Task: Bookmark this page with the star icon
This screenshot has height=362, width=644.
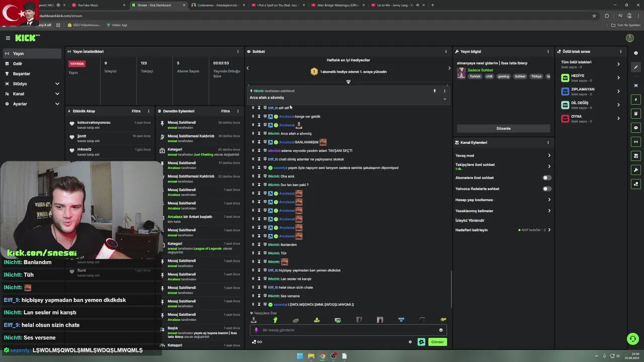Action: 594,16
